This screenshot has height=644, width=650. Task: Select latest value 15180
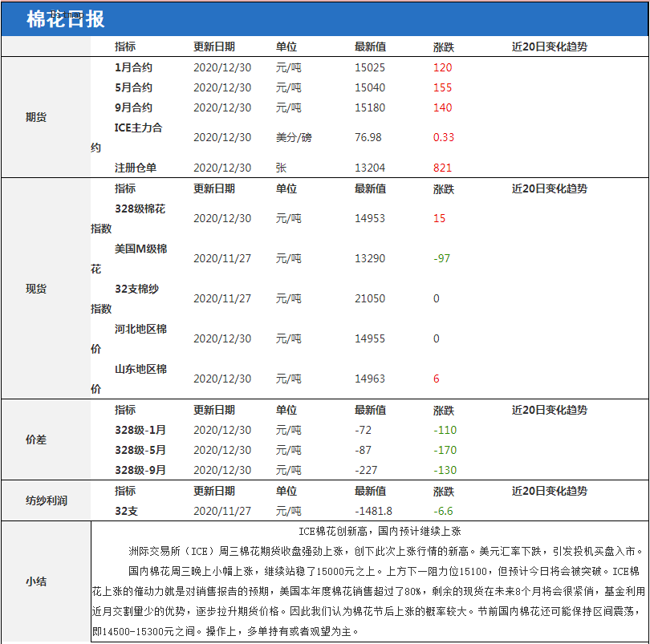click(370, 107)
